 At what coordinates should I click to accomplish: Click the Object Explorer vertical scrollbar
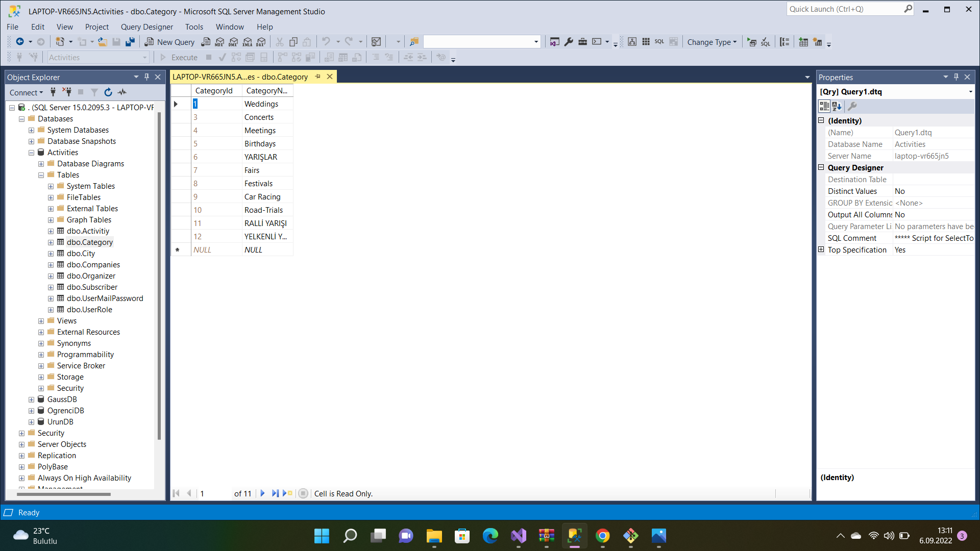159,275
